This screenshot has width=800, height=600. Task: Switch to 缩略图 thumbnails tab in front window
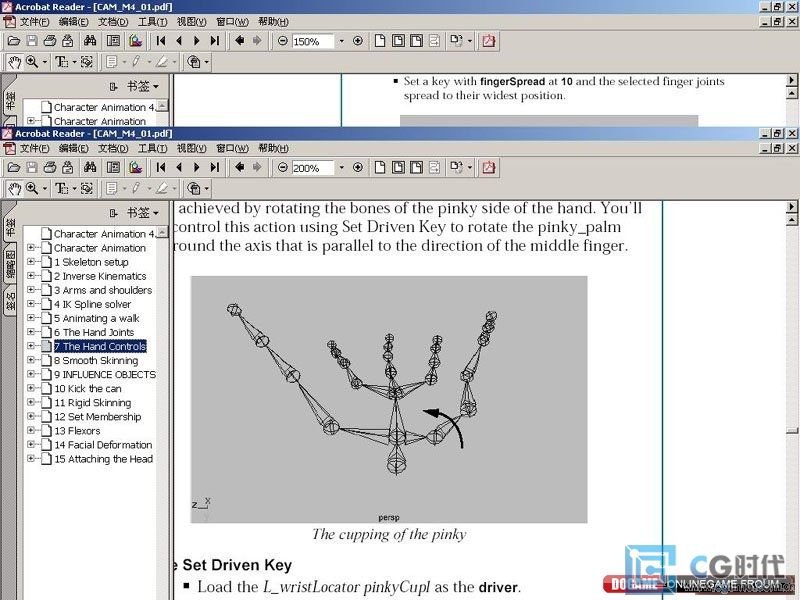point(10,264)
